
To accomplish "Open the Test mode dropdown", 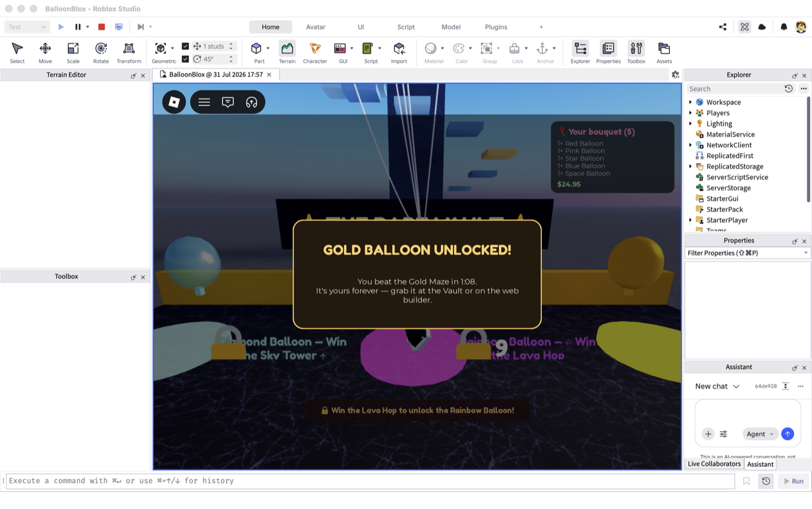I will tap(27, 27).
